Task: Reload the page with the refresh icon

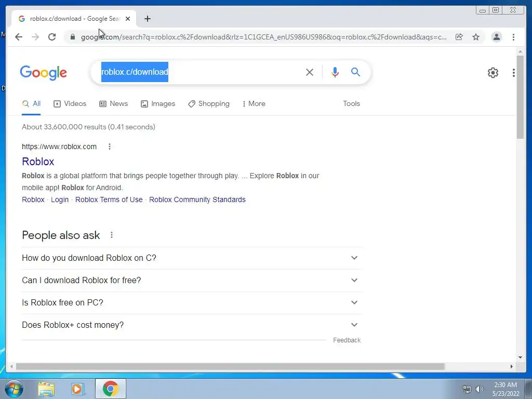Action: click(52, 37)
